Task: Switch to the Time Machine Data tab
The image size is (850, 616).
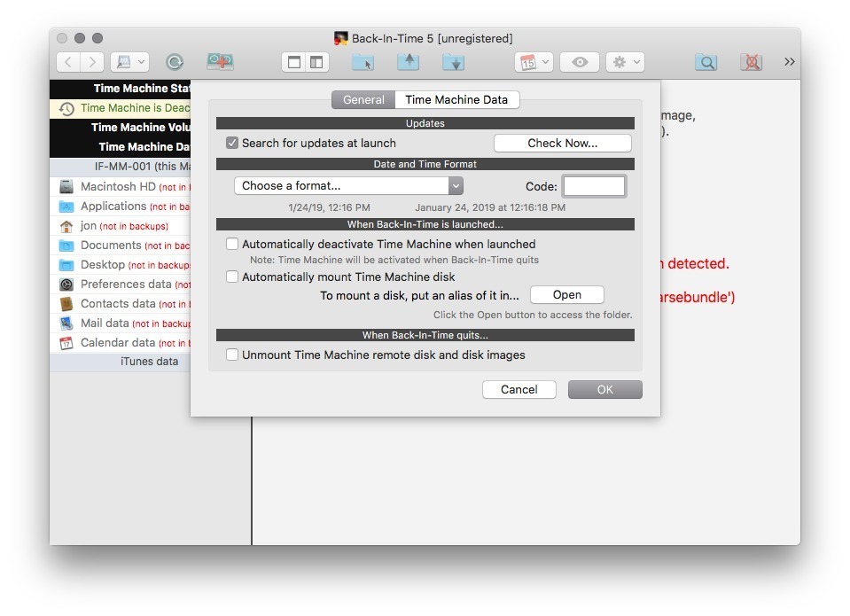Action: coord(456,100)
